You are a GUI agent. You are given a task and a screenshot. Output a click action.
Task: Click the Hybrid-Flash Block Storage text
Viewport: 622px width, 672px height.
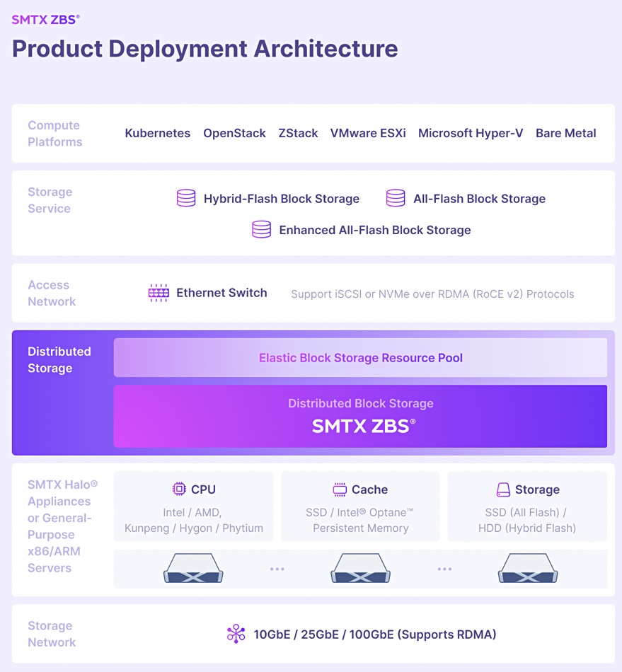point(281,199)
